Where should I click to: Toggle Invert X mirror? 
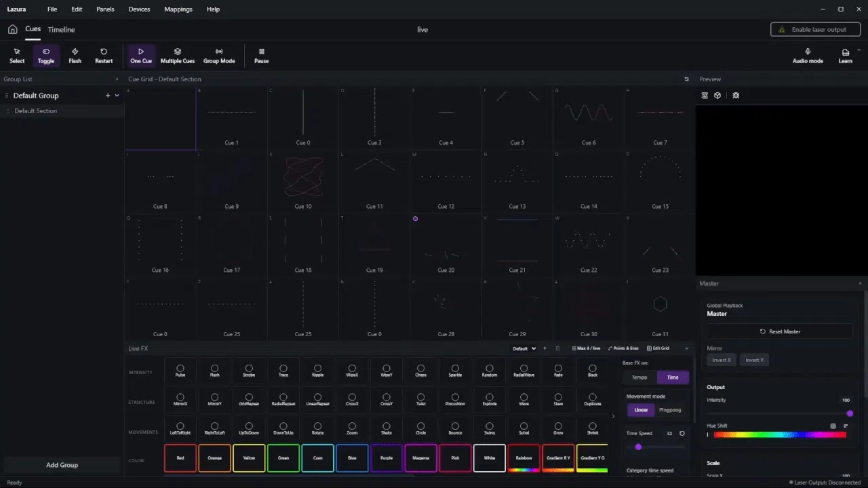pos(722,360)
